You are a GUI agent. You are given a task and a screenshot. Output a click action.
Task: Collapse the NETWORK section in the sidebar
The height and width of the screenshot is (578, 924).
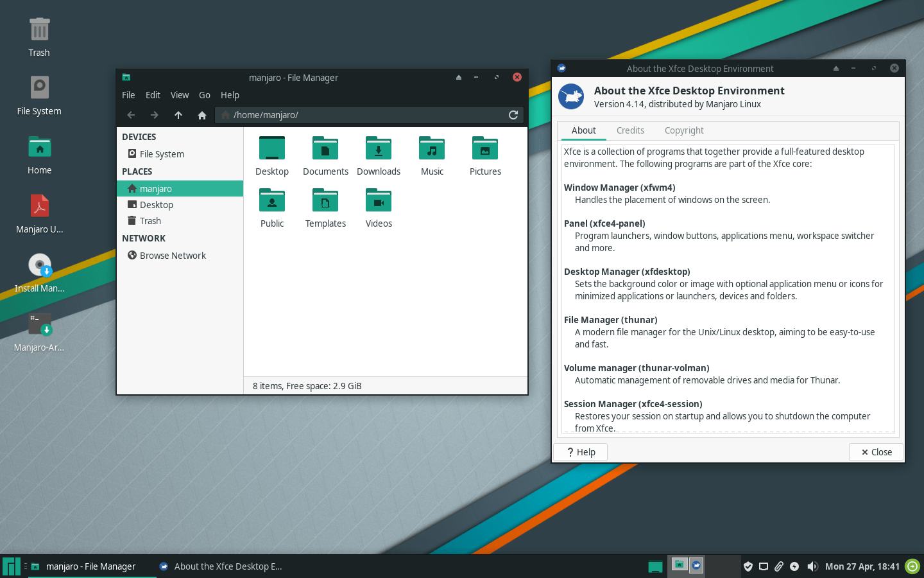tap(144, 238)
